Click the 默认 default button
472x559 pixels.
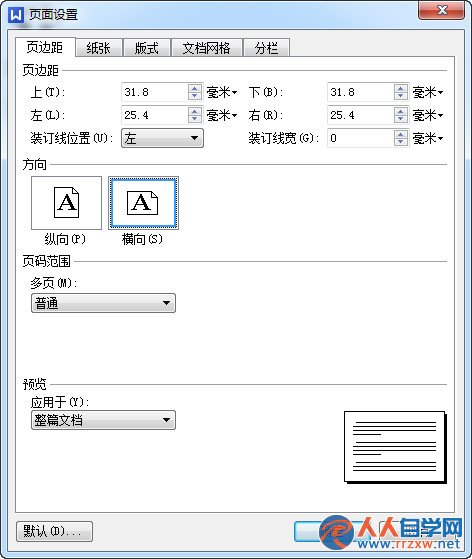click(54, 531)
